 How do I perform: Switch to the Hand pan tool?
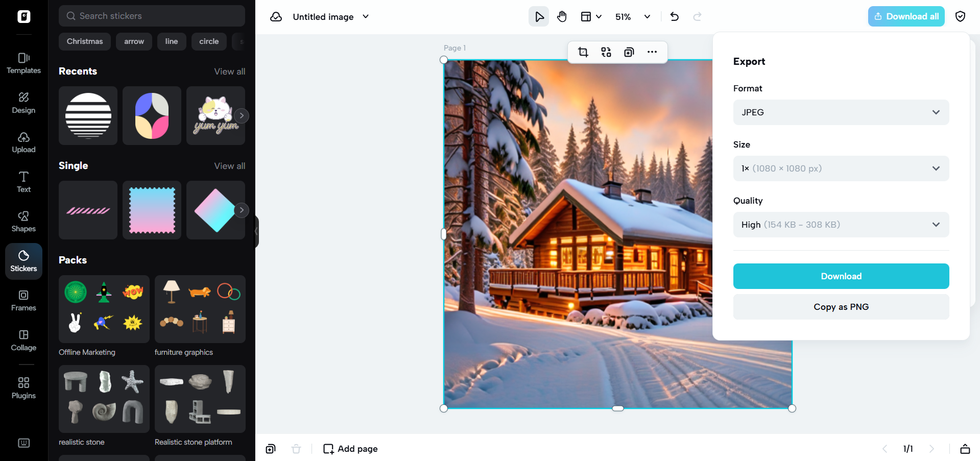tap(562, 16)
